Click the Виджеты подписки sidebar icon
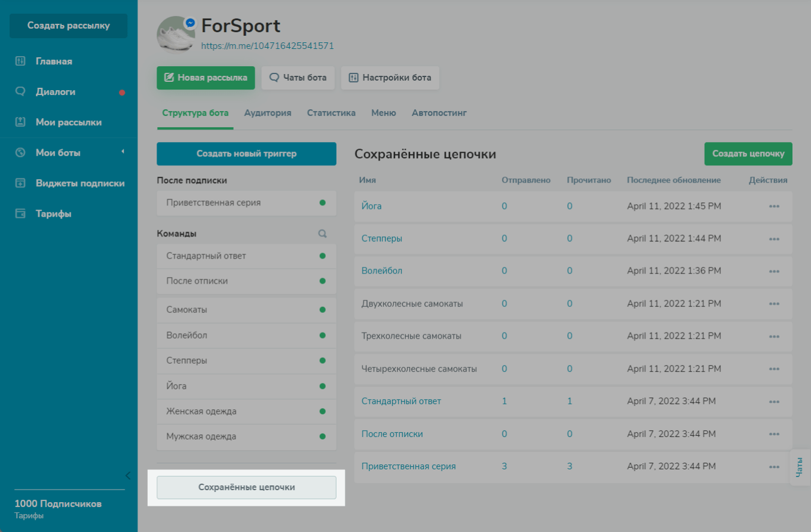 point(20,183)
